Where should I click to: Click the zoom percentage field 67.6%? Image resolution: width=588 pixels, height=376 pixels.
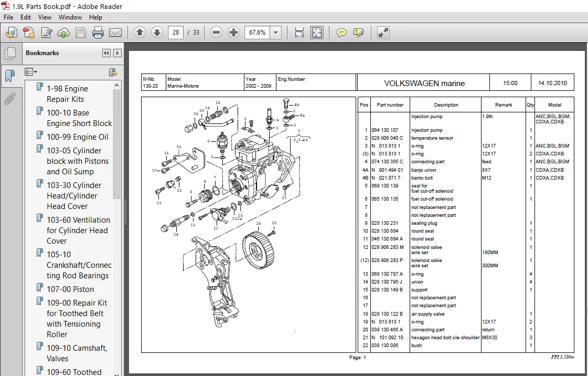257,33
